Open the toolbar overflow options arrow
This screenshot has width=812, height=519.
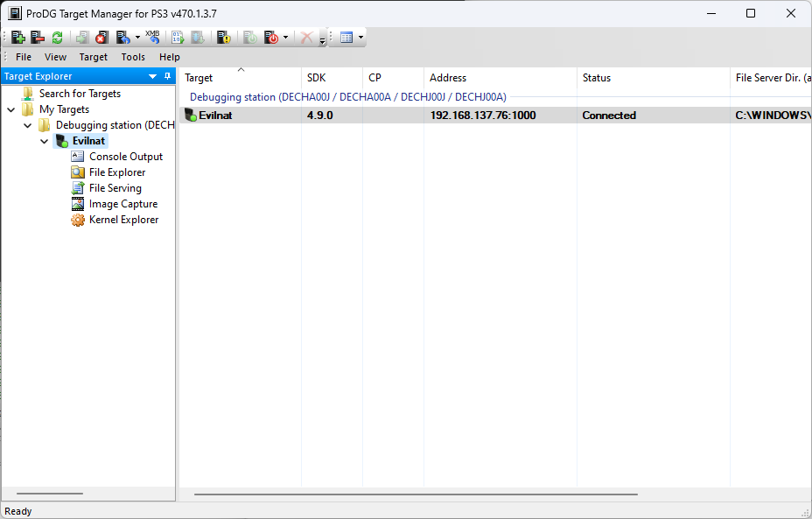click(x=322, y=40)
